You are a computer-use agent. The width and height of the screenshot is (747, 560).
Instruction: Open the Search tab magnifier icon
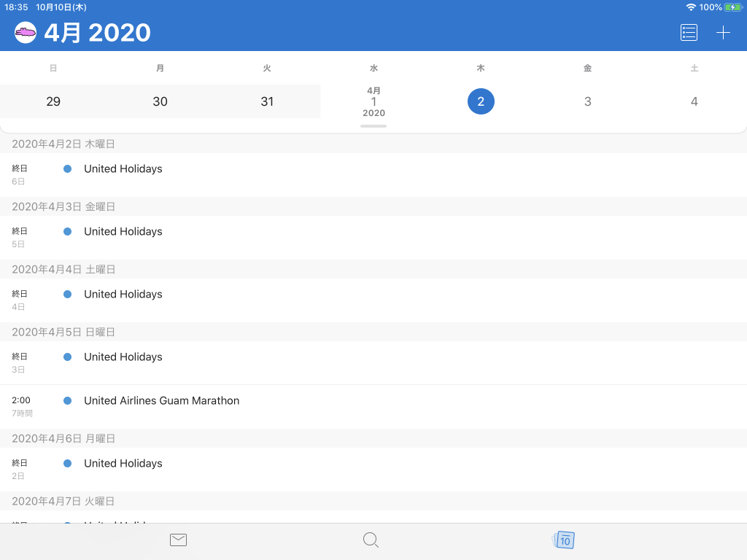coord(371,540)
